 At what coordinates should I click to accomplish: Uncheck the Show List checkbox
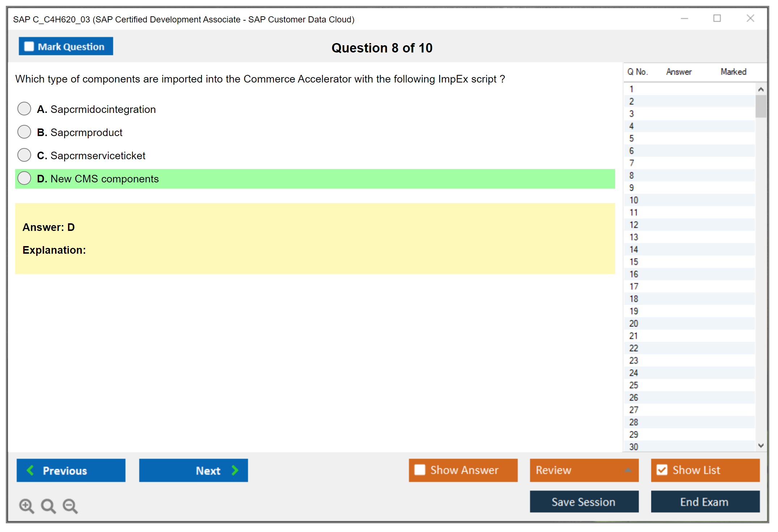click(662, 470)
